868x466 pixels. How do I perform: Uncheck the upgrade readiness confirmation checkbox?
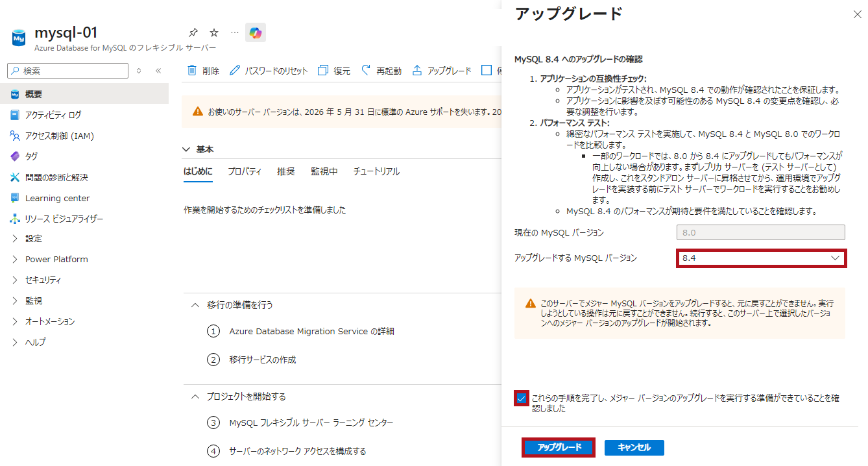pyautogui.click(x=522, y=399)
